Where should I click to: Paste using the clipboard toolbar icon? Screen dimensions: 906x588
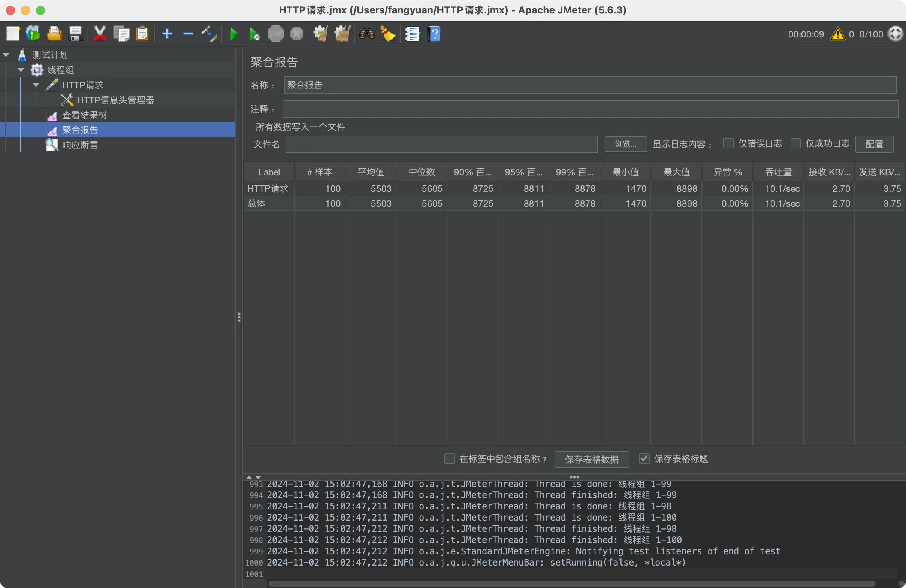click(x=142, y=34)
